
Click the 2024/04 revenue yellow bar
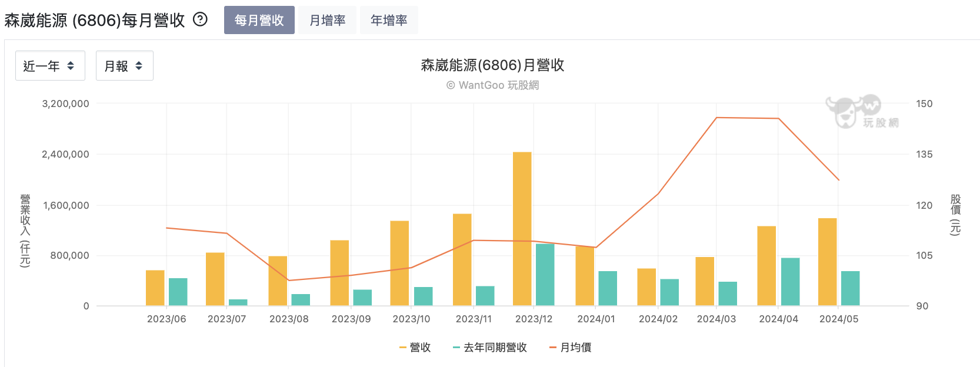pyautogui.click(x=766, y=266)
